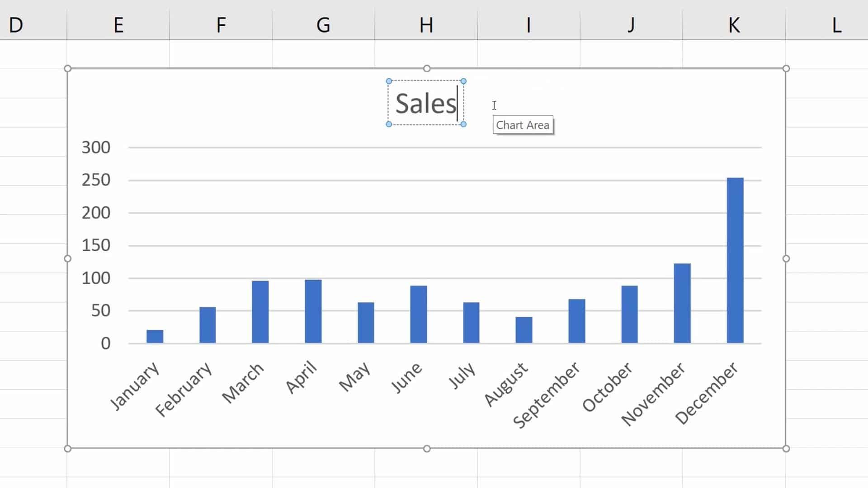Select column header I
Screen dimensions: 868x488
click(528, 24)
